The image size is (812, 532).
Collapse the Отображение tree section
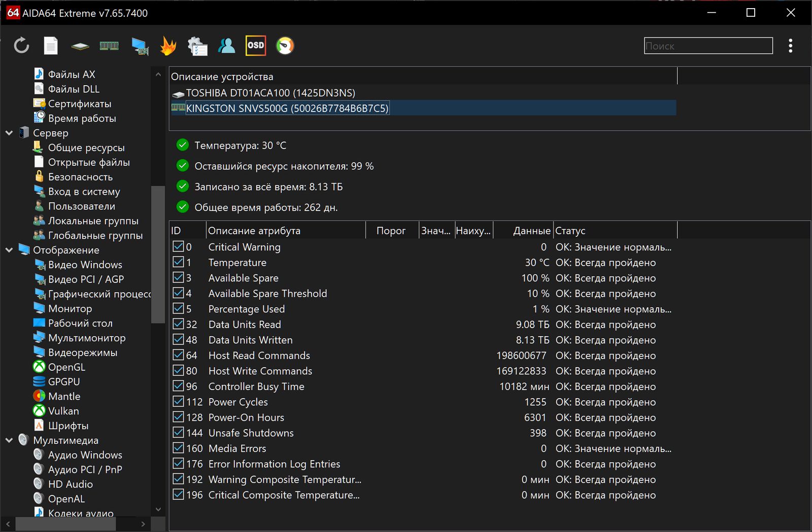pyautogui.click(x=9, y=250)
